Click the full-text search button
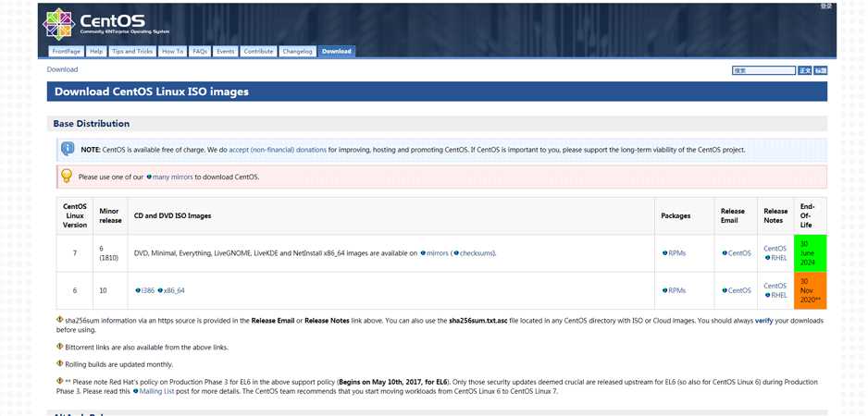 coord(804,71)
